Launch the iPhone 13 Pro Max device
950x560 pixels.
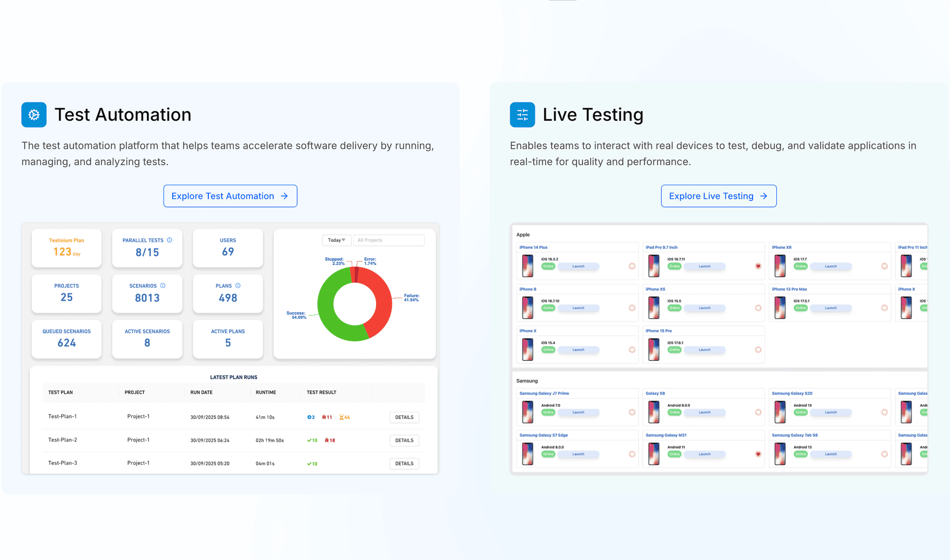pos(830,308)
